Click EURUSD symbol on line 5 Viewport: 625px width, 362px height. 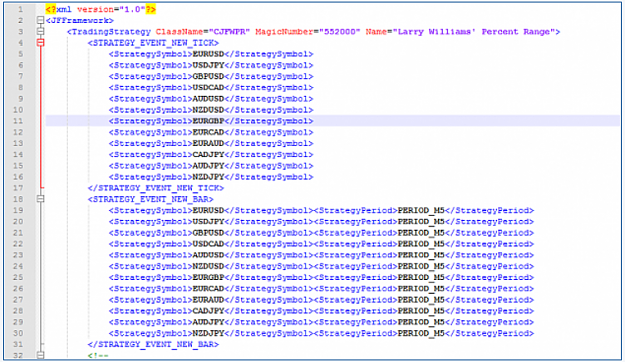point(208,54)
